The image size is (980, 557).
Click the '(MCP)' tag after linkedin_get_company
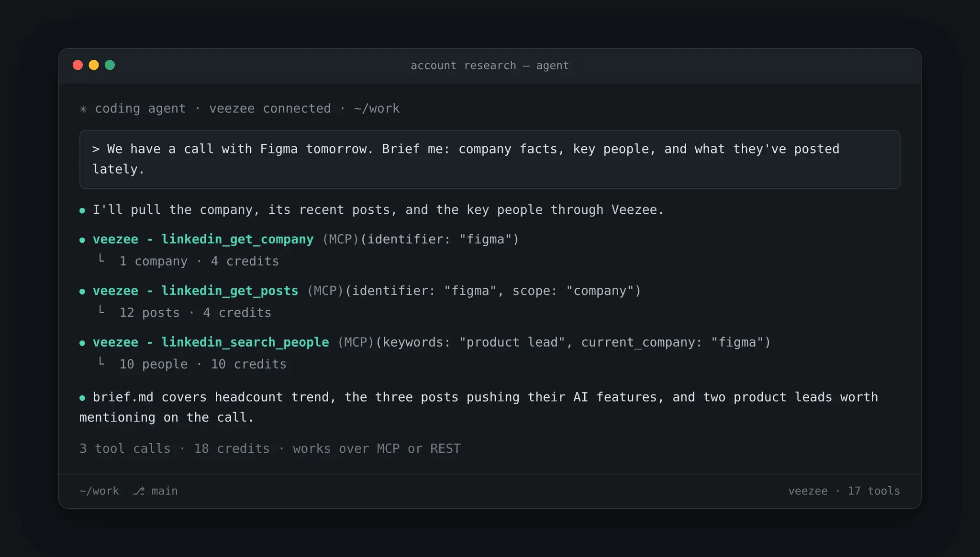tap(340, 239)
